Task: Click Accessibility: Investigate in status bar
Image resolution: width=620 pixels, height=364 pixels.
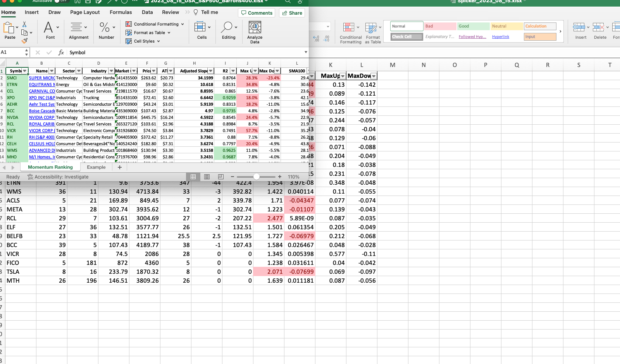Action: click(x=58, y=177)
